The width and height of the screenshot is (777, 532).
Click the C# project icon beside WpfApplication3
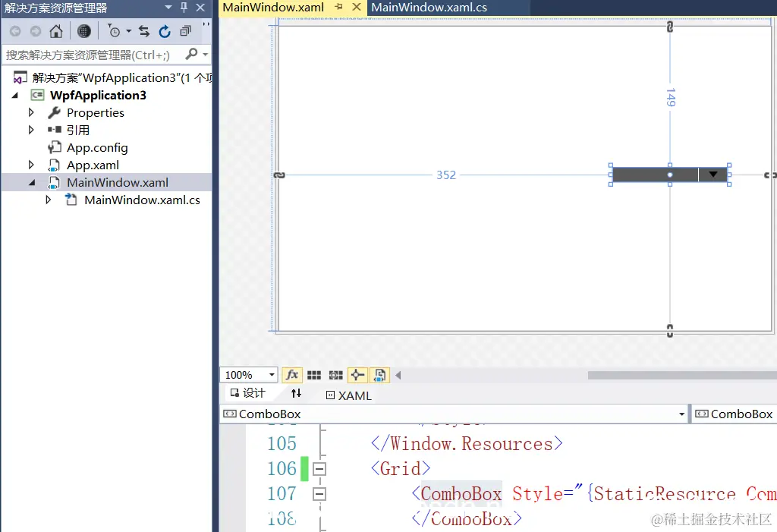click(x=37, y=95)
